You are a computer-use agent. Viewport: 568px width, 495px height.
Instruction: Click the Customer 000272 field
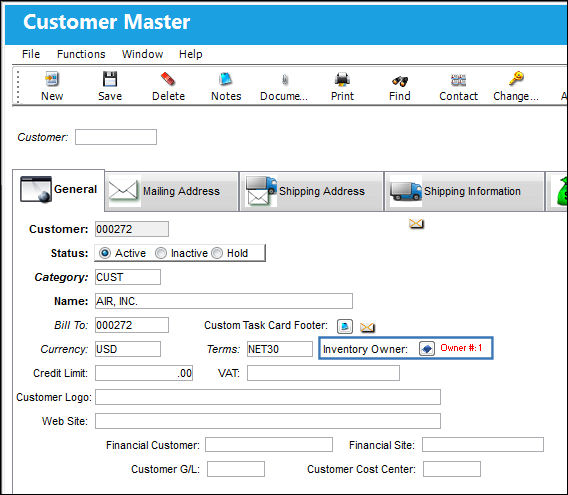coord(132,229)
